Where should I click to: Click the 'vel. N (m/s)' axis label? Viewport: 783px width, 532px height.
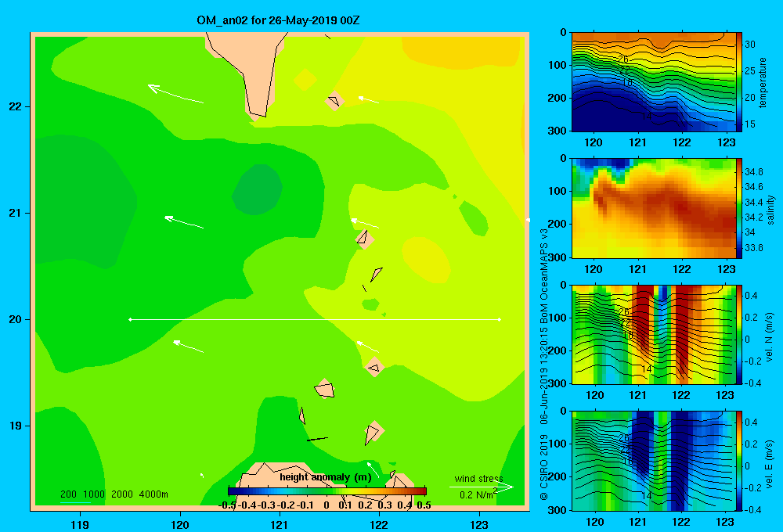[770, 337]
